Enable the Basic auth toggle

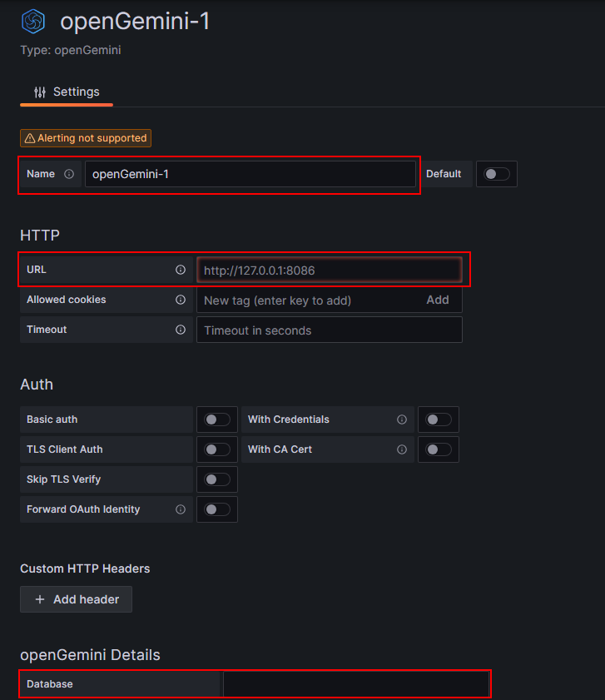pos(217,420)
